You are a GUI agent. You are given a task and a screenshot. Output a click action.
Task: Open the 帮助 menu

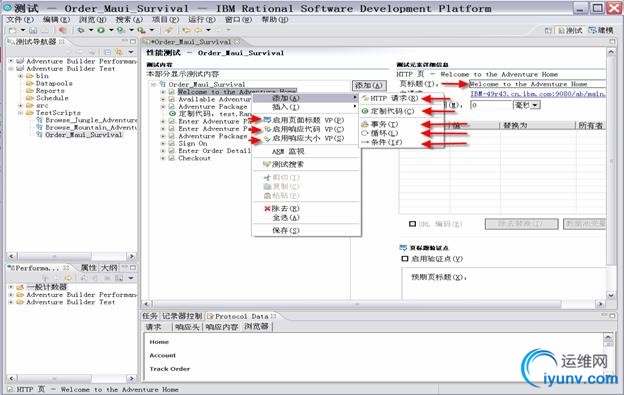275,19
